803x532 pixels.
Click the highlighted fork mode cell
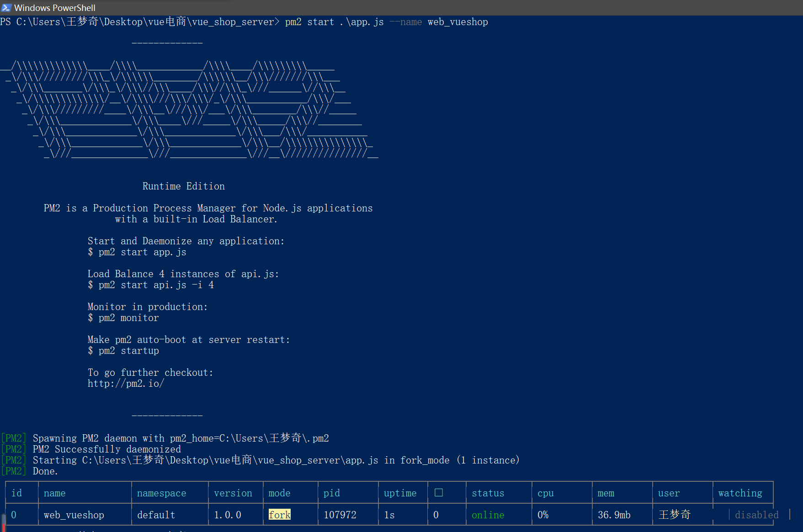click(279, 515)
